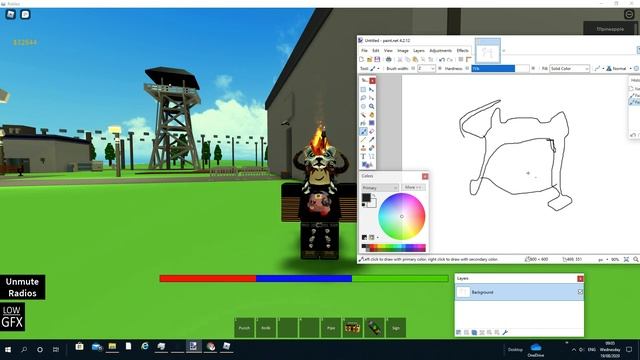This screenshot has width=640, height=360.
Task: Open the antialiasing mode dropdown
Action: click(598, 69)
